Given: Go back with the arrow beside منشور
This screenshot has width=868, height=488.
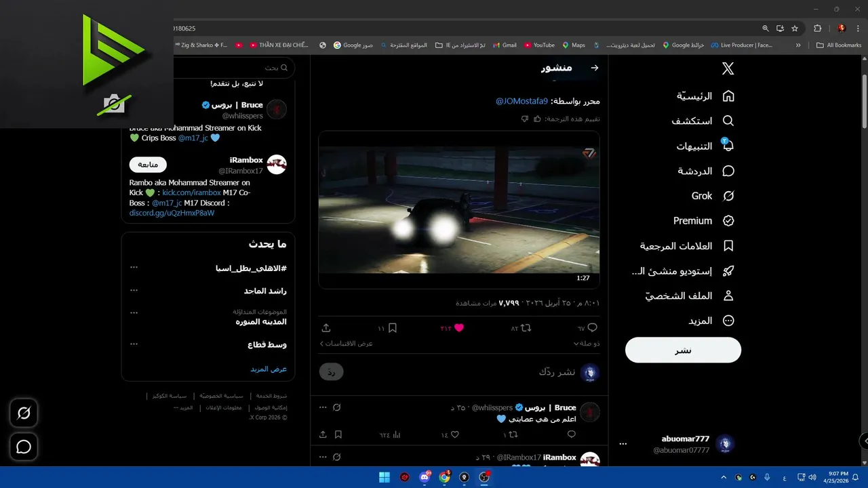Looking at the screenshot, I should click(595, 68).
